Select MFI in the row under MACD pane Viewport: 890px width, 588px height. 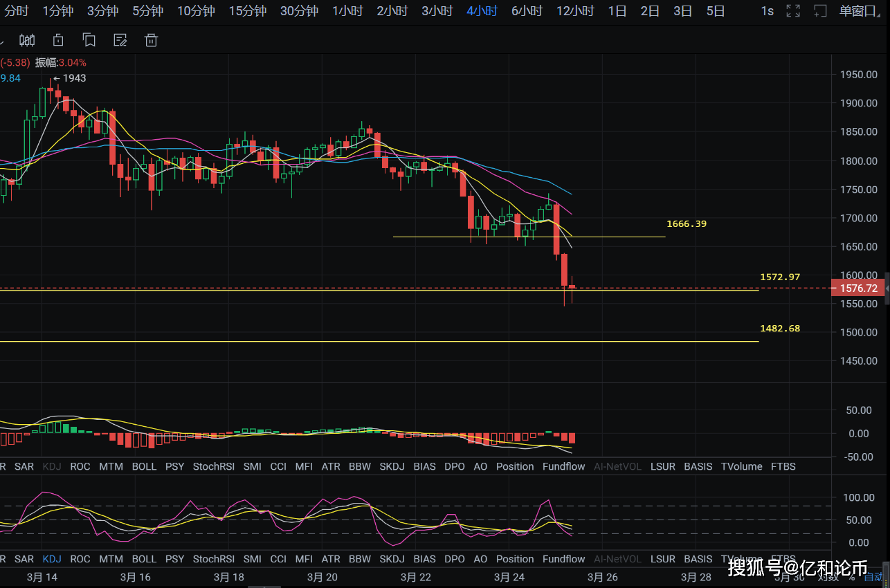tap(304, 466)
